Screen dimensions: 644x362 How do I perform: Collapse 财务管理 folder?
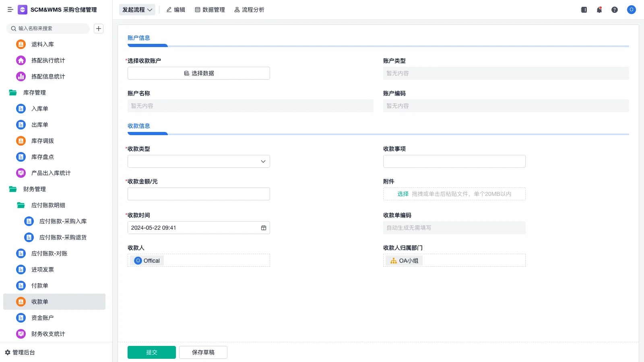[13, 189]
